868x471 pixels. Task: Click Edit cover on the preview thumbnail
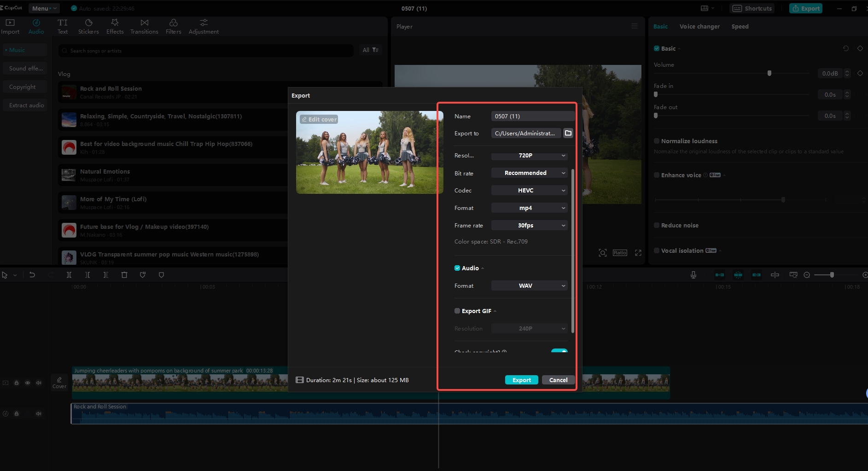pyautogui.click(x=319, y=119)
